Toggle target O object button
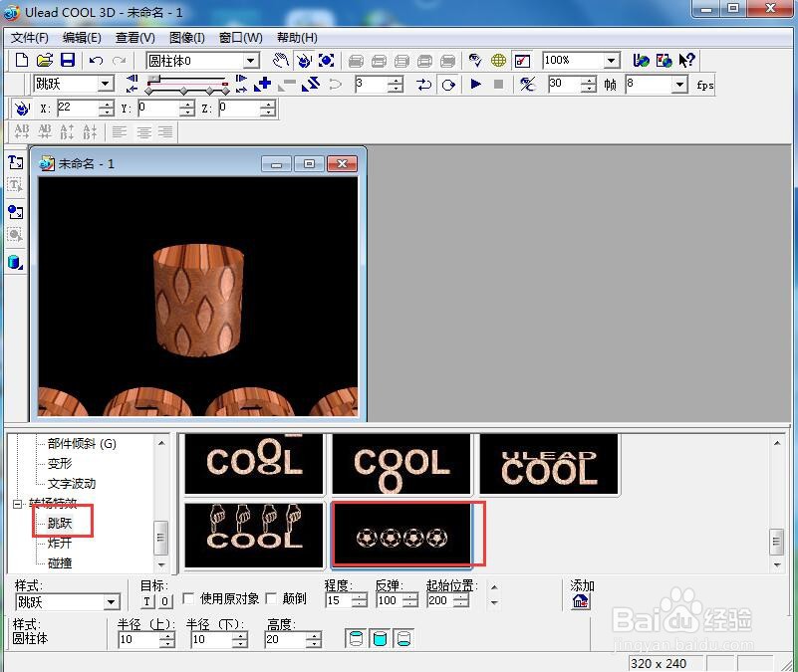 pyautogui.click(x=165, y=601)
